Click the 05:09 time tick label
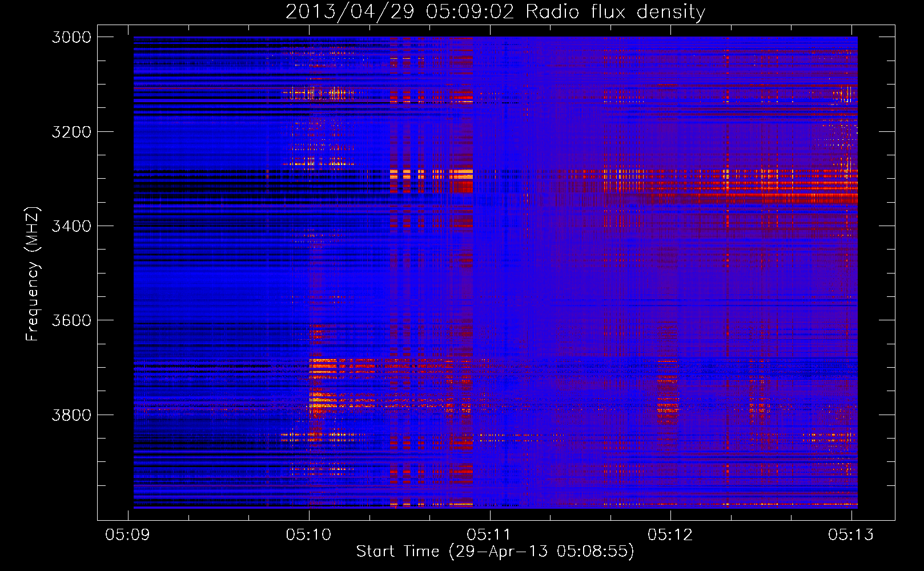Viewport: 924px width, 571px height. click(x=128, y=534)
